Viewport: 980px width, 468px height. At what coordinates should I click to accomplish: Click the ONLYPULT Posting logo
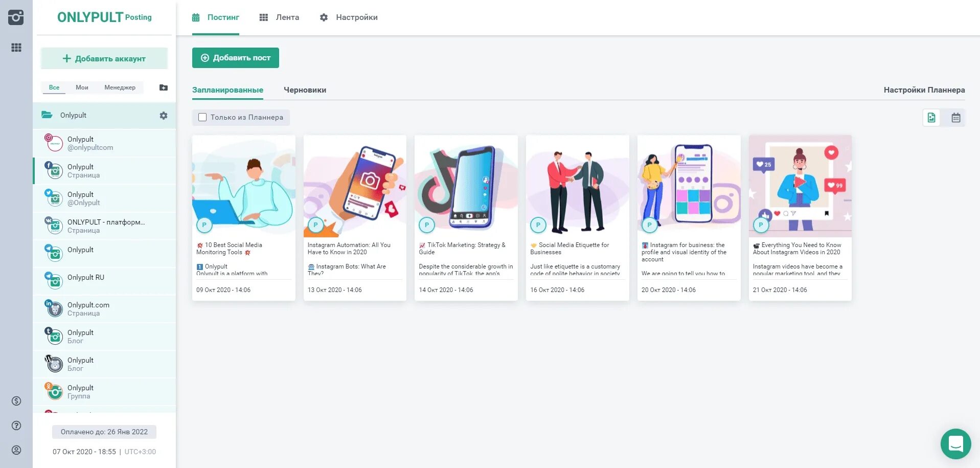(104, 17)
